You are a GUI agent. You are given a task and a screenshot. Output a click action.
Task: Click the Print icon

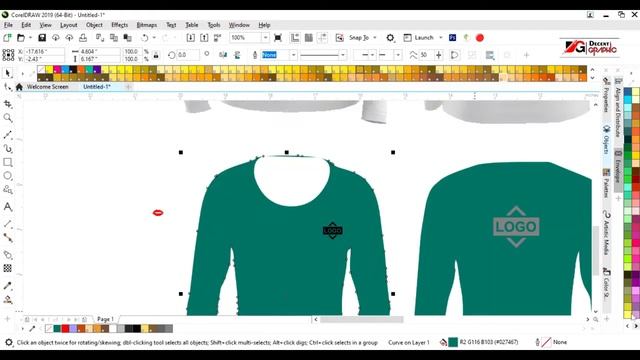(x=83, y=38)
